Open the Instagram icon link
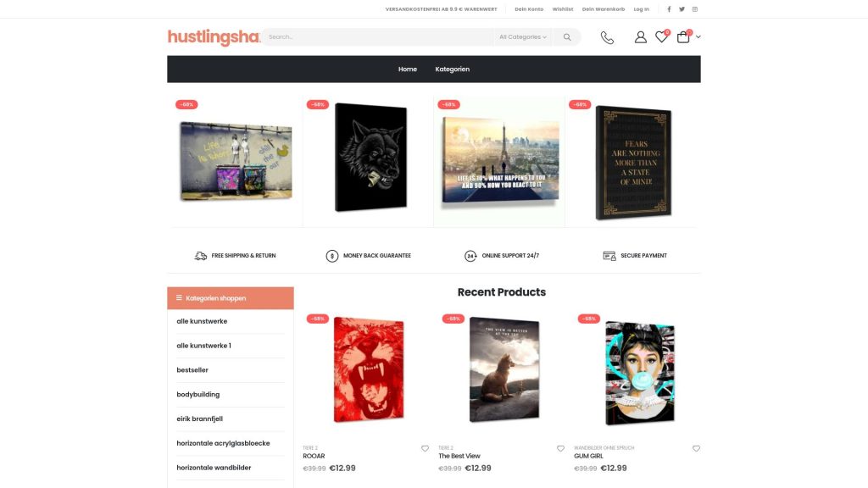Image resolution: width=868 pixels, height=488 pixels. point(695,9)
